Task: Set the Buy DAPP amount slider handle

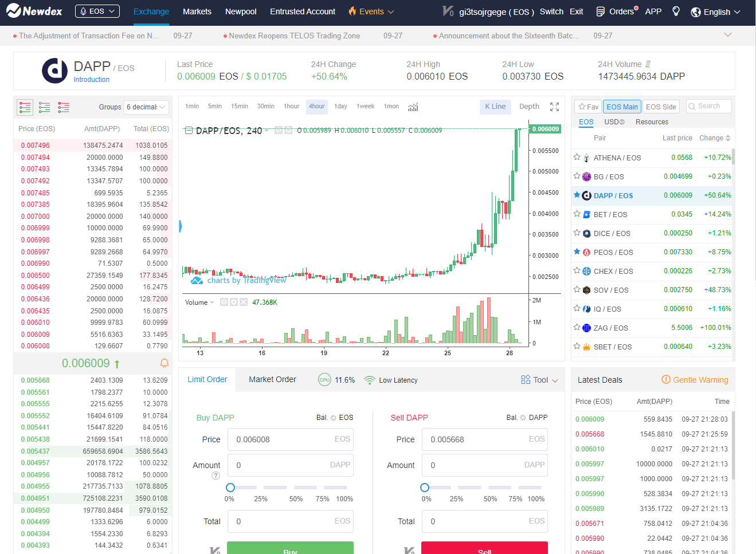Action: (230, 488)
